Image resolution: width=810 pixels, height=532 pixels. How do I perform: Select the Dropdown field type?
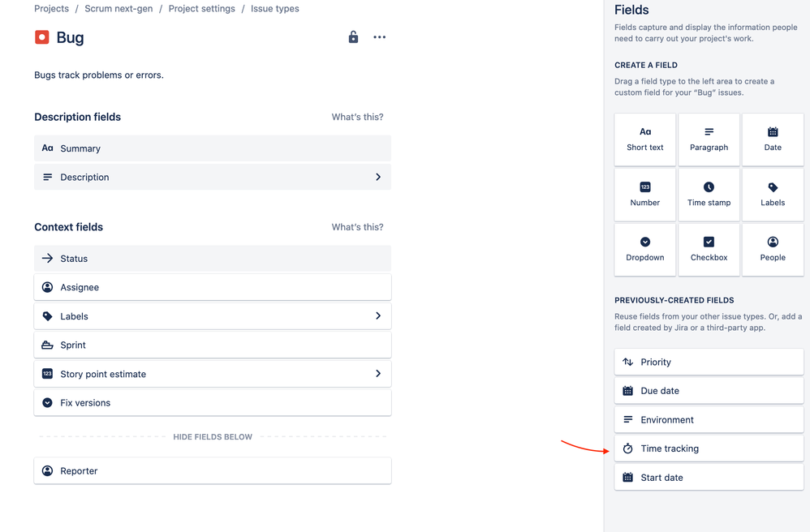click(645, 250)
